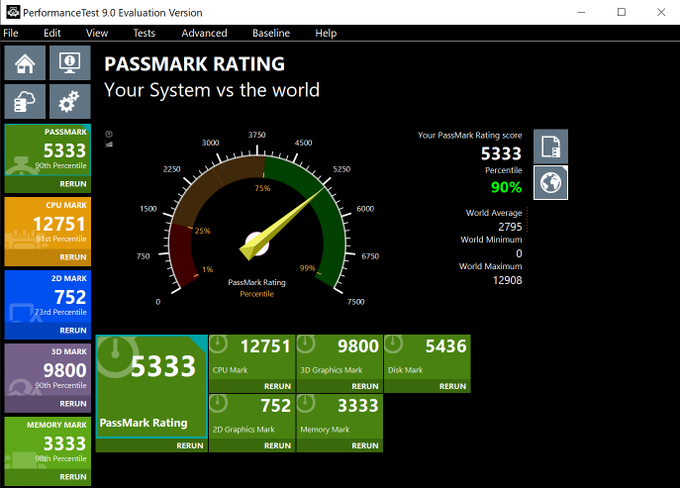Minimize the PerformanceTest window
680x488 pixels.
point(582,12)
